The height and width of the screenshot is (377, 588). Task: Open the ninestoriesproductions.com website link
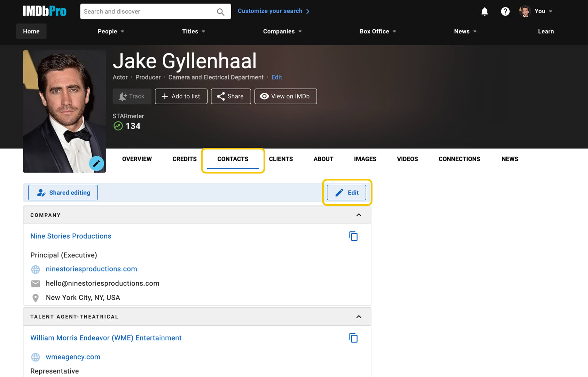(91, 269)
